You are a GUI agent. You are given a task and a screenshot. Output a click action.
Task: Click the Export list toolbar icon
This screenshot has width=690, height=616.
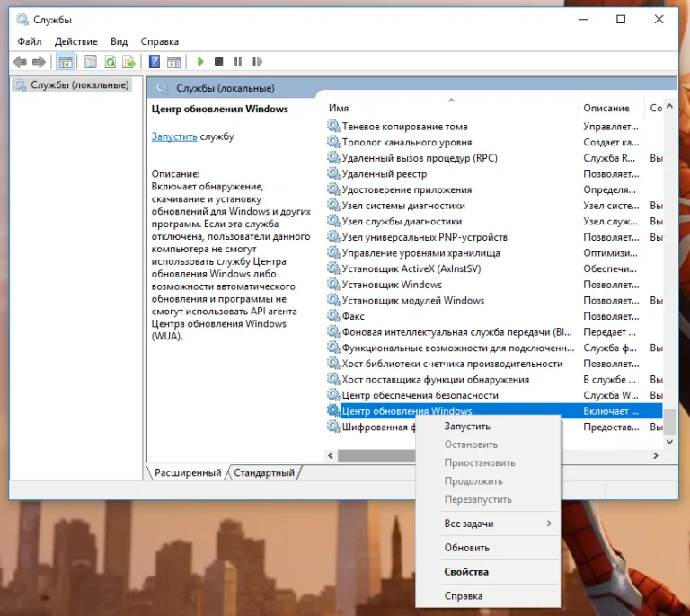(x=129, y=62)
